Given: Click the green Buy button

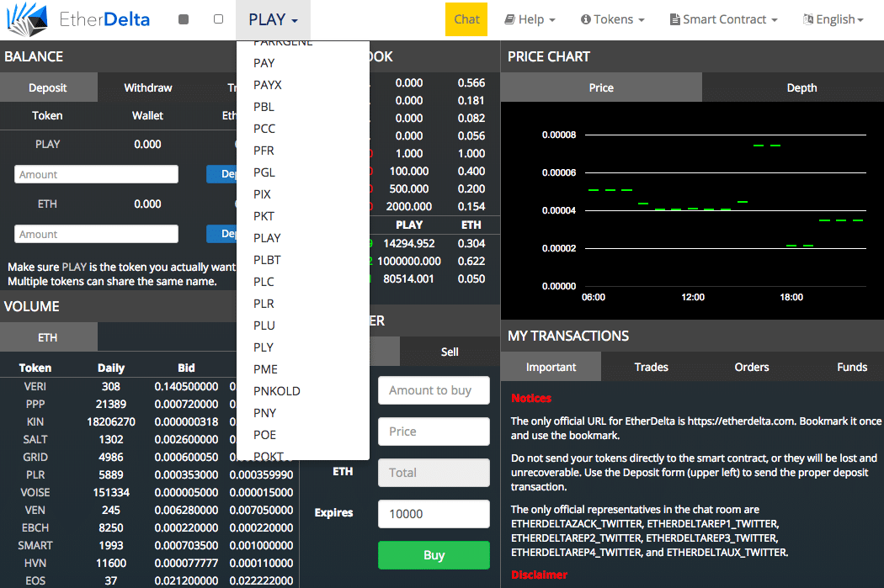Looking at the screenshot, I should pyautogui.click(x=434, y=554).
